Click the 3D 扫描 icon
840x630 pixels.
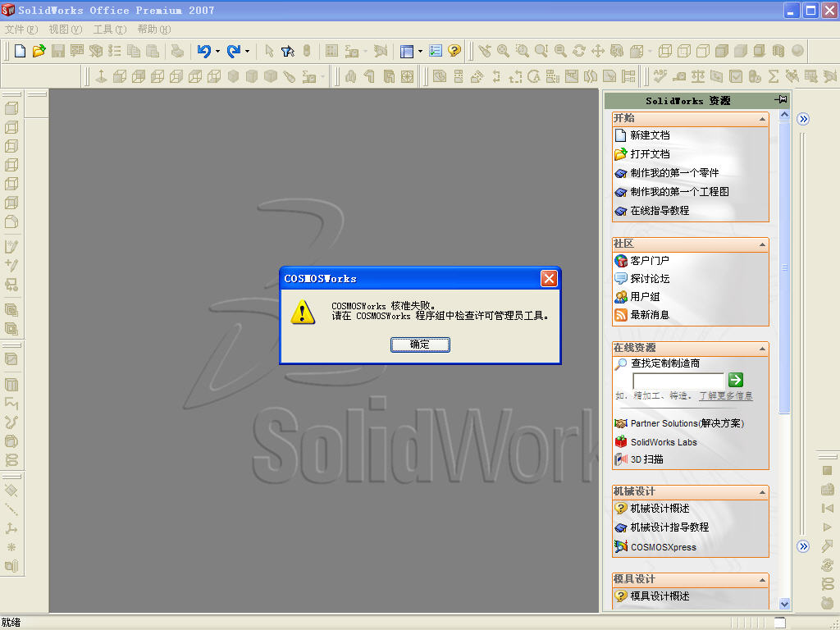(620, 459)
